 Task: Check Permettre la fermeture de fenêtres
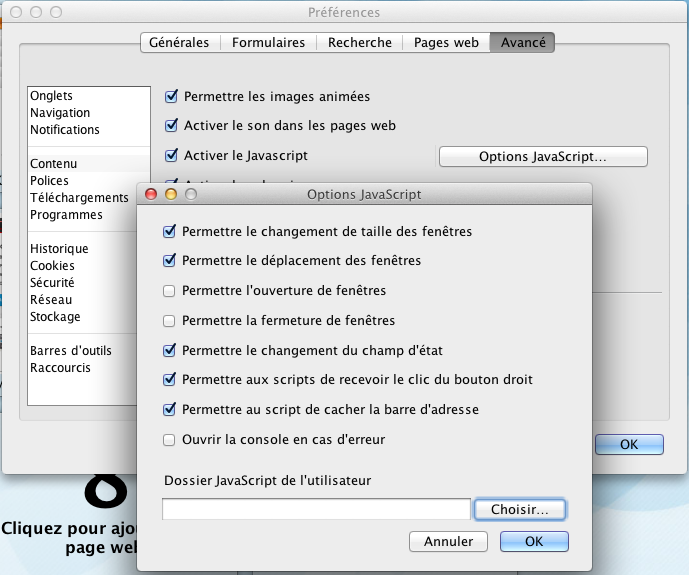(169, 321)
